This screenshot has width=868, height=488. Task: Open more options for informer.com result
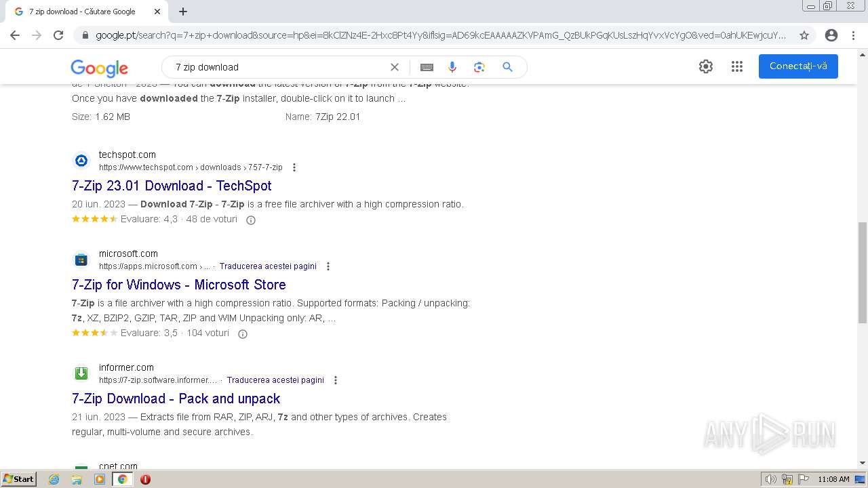pos(336,380)
